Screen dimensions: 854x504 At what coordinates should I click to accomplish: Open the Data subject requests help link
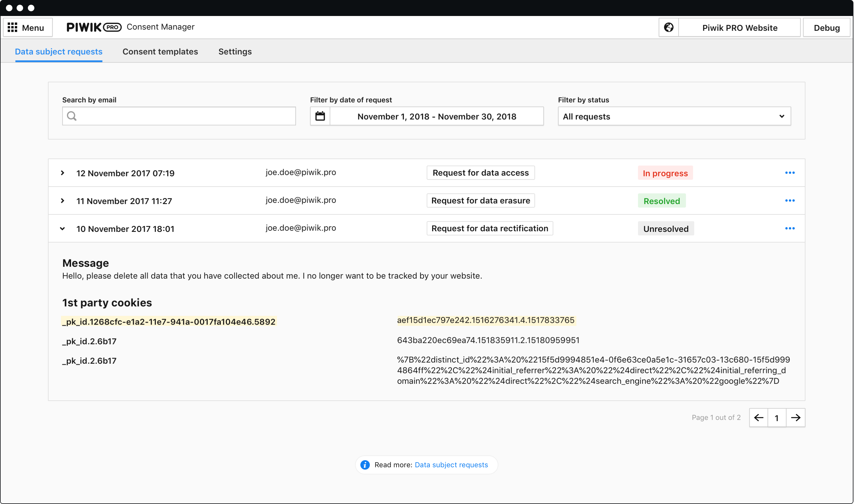coord(451,465)
